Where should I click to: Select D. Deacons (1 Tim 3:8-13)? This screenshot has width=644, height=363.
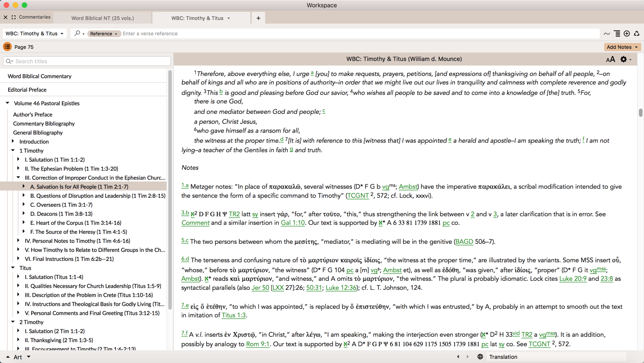coord(61,214)
